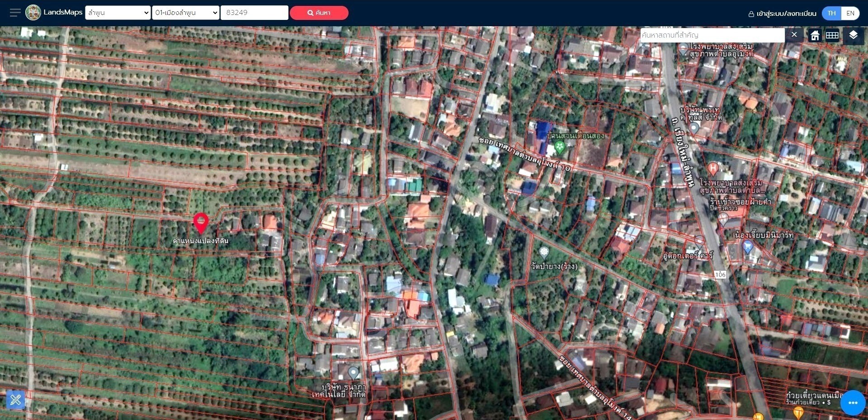Open the เข้าสู่ระบบ/ลงทะเบียน login link
The image size is (868, 420).
point(782,14)
